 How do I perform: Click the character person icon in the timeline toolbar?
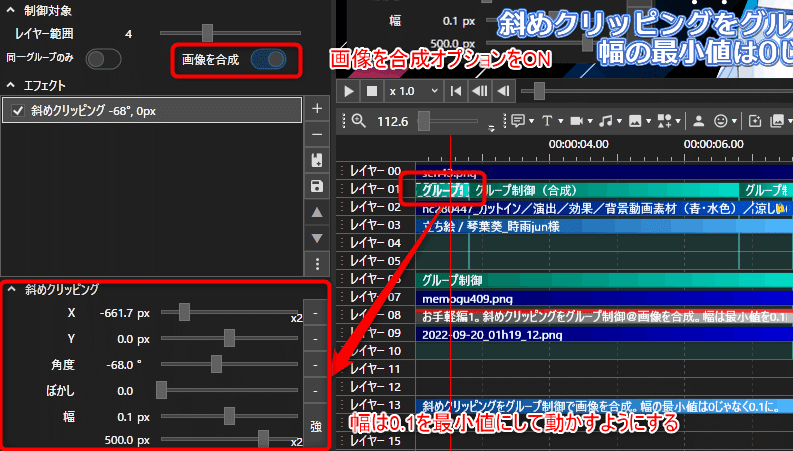click(698, 121)
